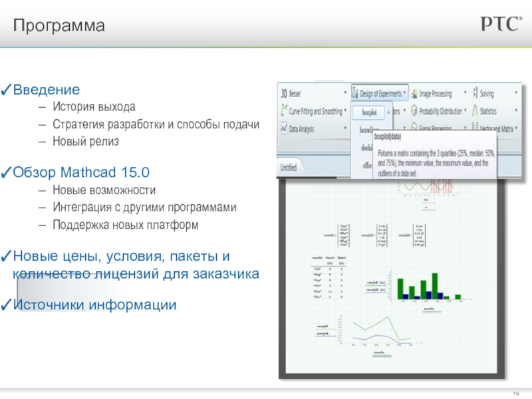Viewport: 532px width, 399px height.
Task: Click the green and blue bar chart
Action: 430,287
